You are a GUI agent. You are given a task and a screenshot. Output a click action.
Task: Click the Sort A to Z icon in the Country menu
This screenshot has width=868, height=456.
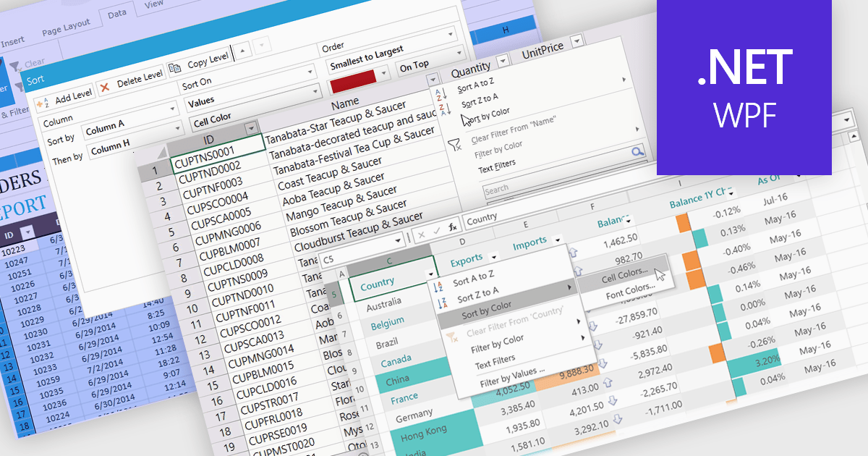point(438,287)
